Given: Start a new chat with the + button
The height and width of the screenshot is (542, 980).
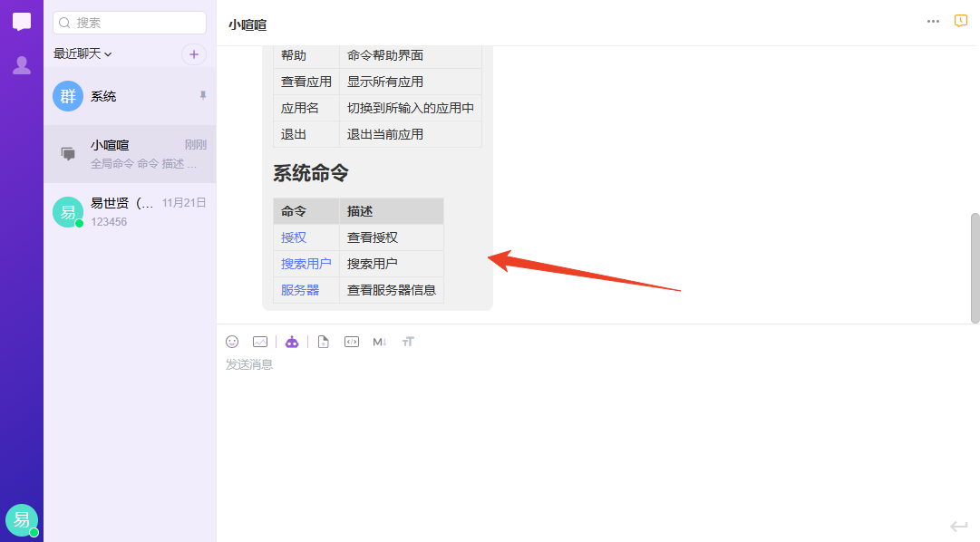Looking at the screenshot, I should tap(194, 54).
